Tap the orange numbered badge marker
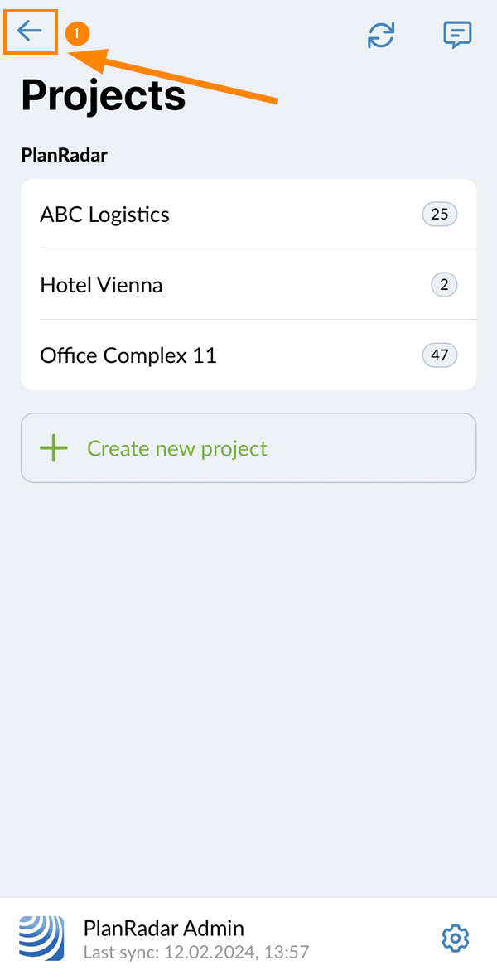 pos(77,33)
